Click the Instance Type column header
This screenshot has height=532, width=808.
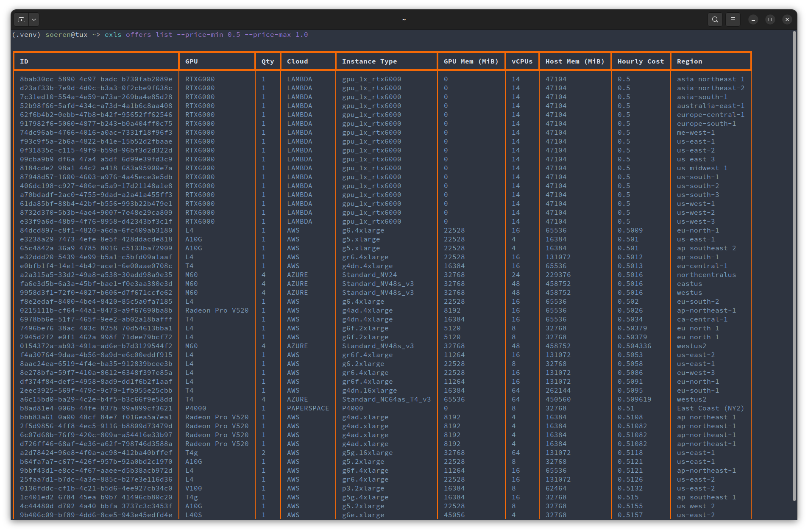pos(369,61)
